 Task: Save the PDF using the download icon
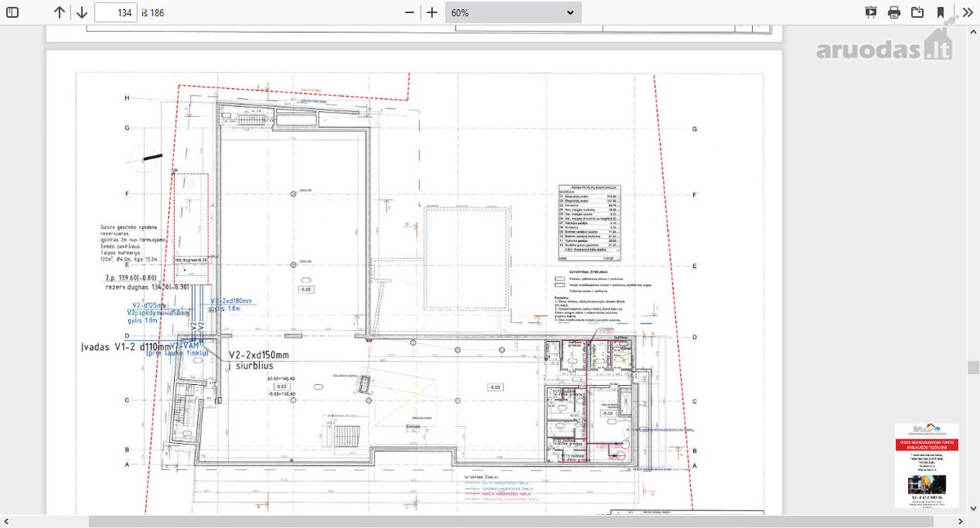click(917, 12)
